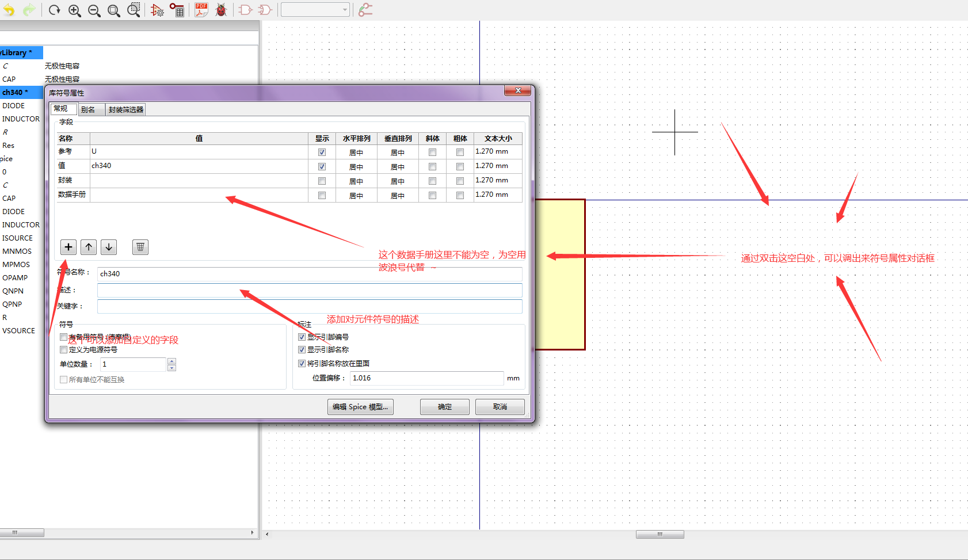The image size is (968, 560).
Task: Switch to 别名 tab
Action: [91, 109]
